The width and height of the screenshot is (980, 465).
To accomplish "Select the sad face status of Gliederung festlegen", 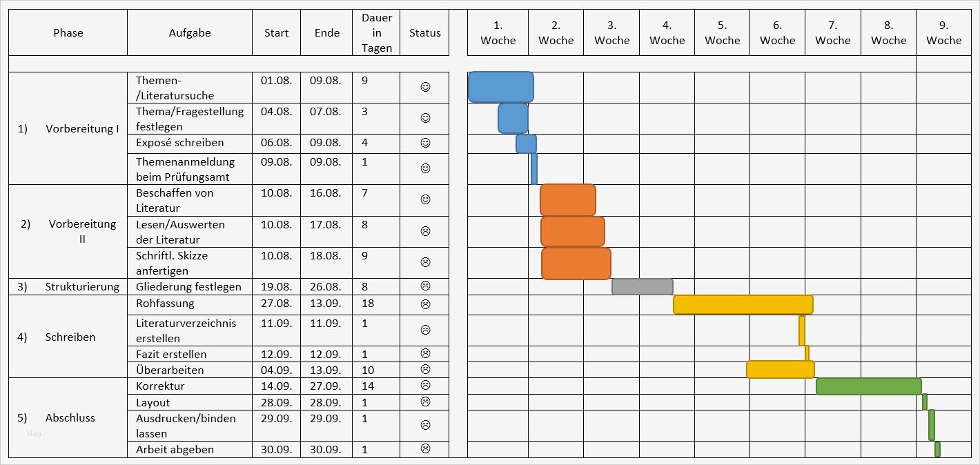I will [x=425, y=286].
